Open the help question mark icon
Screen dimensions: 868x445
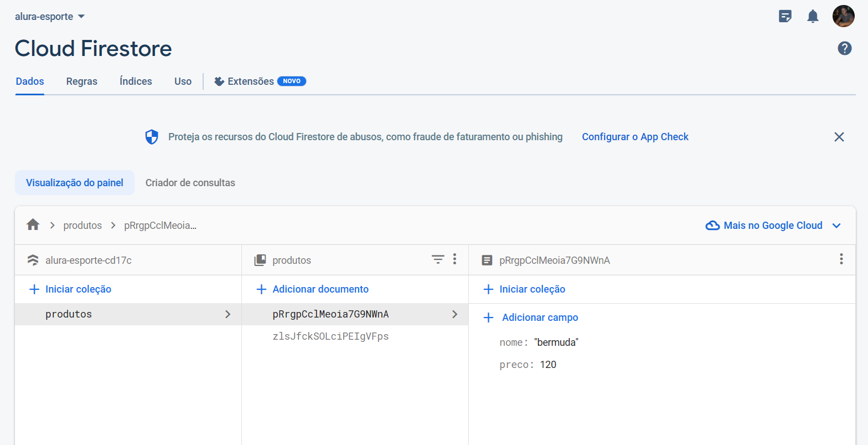(845, 48)
